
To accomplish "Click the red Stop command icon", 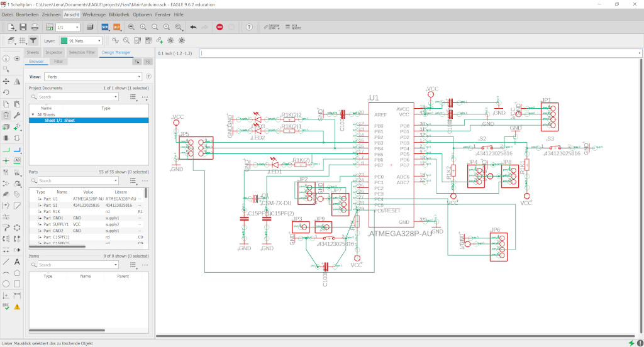I will (219, 27).
